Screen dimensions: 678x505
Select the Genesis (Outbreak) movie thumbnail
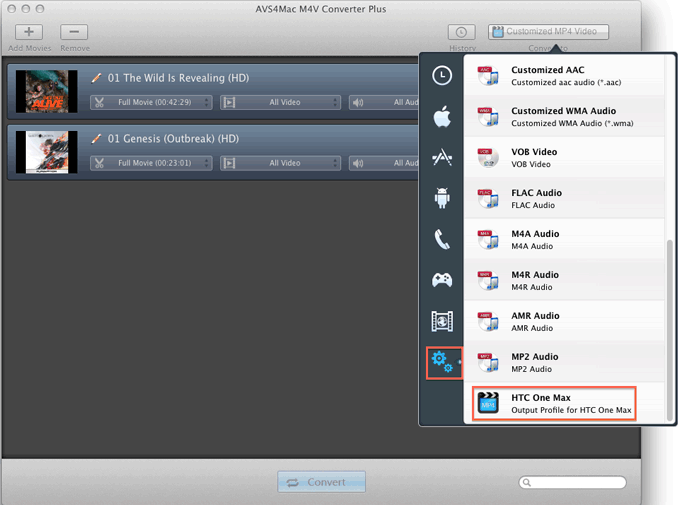point(47,152)
